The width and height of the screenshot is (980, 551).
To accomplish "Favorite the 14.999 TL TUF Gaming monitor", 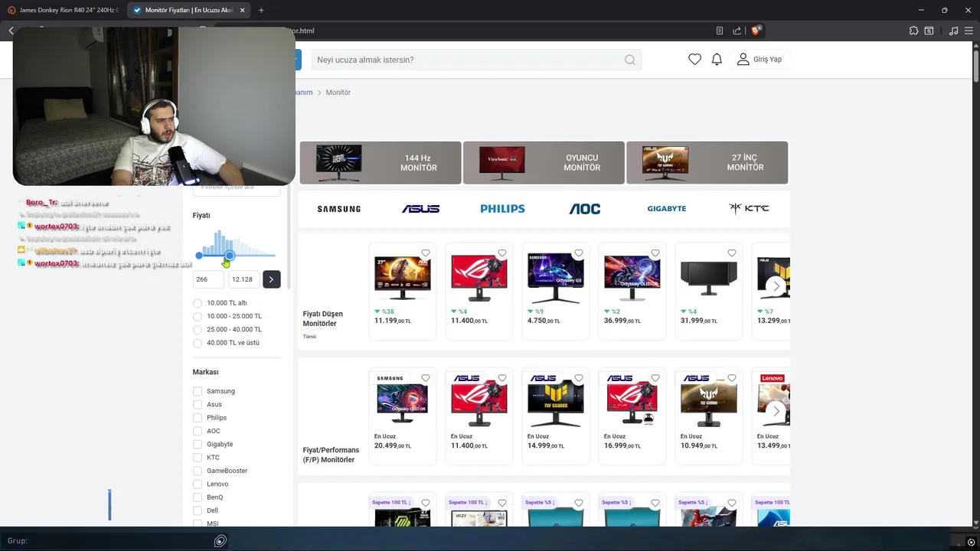I will 579,378.
